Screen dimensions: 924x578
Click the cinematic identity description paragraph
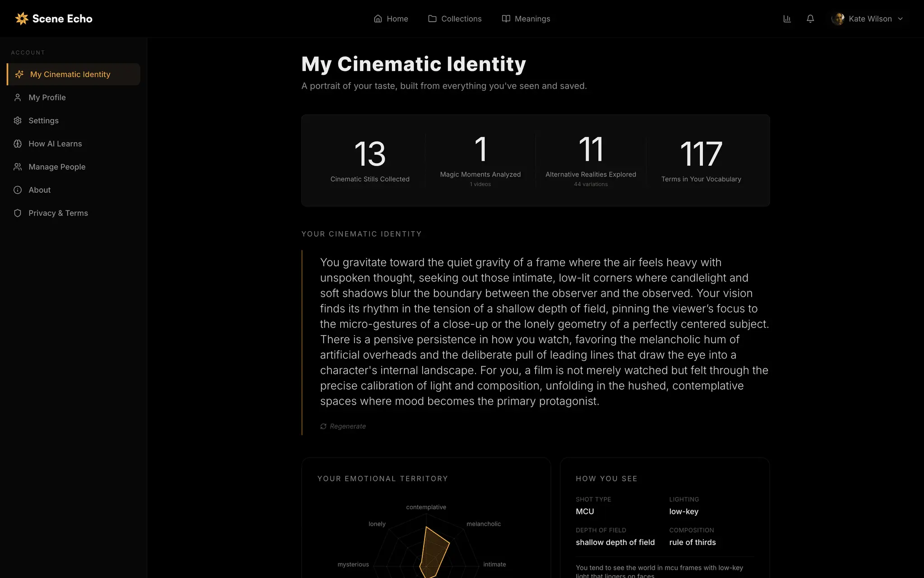click(x=545, y=332)
